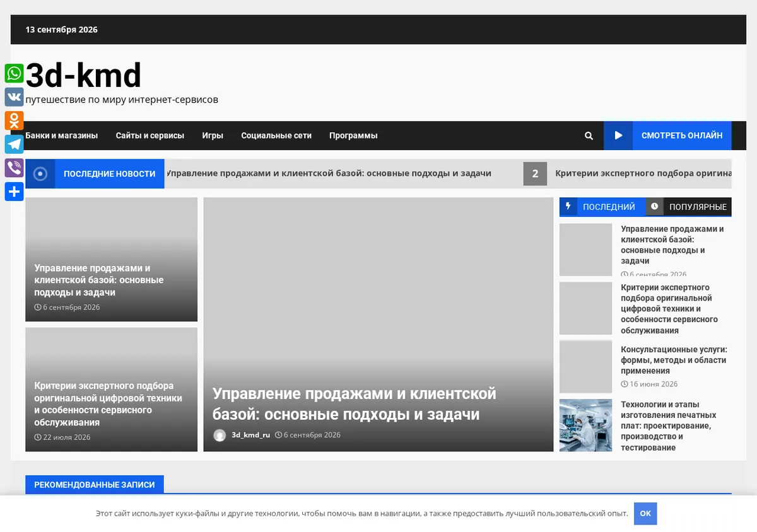Image resolution: width=757 pixels, height=532 pixels.
Task: Open the Банки и магазины menu
Action: click(x=62, y=136)
